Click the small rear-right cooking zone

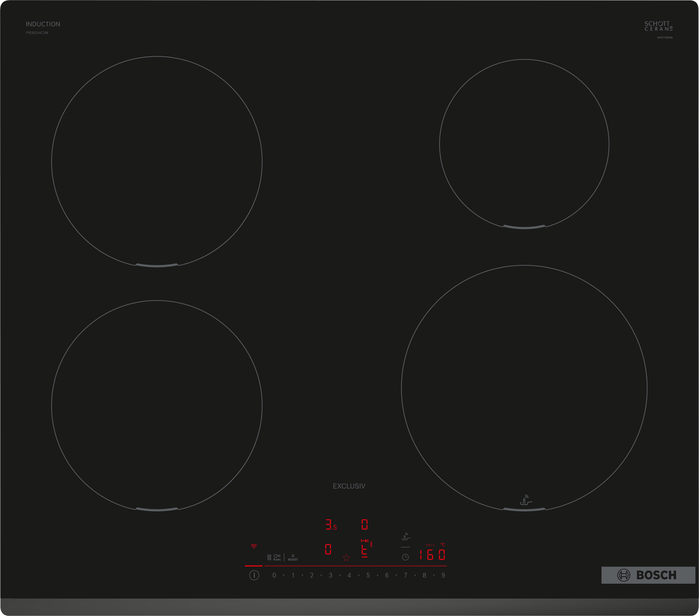(524, 144)
